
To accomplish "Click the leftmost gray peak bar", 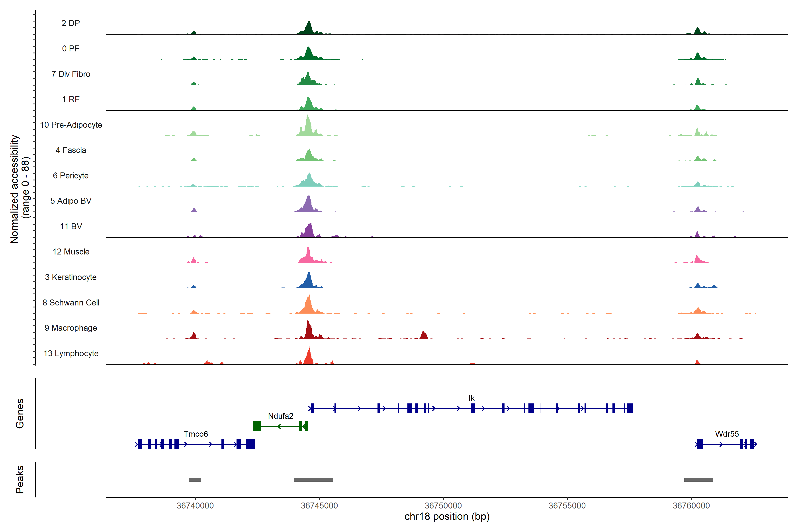I will [x=194, y=480].
